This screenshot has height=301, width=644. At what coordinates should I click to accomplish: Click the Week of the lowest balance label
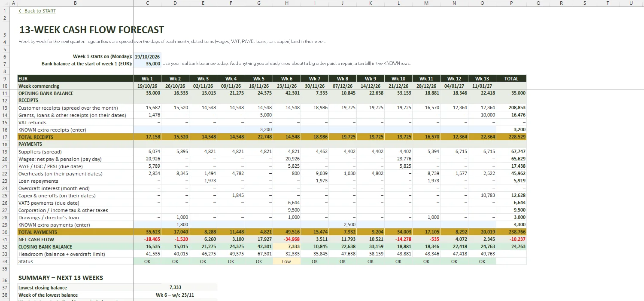(48, 295)
